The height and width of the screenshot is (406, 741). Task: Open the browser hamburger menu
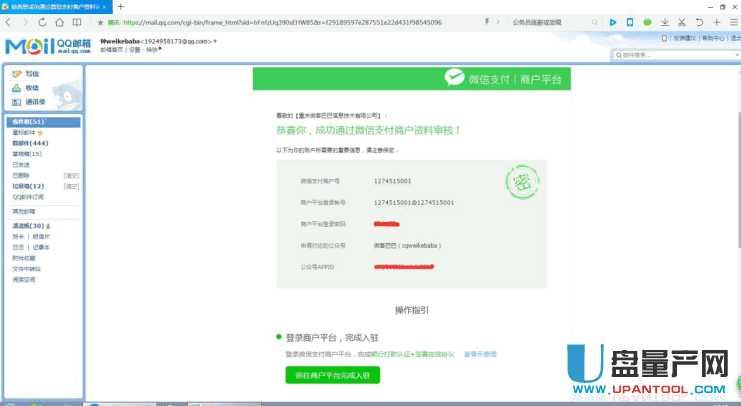pos(733,22)
